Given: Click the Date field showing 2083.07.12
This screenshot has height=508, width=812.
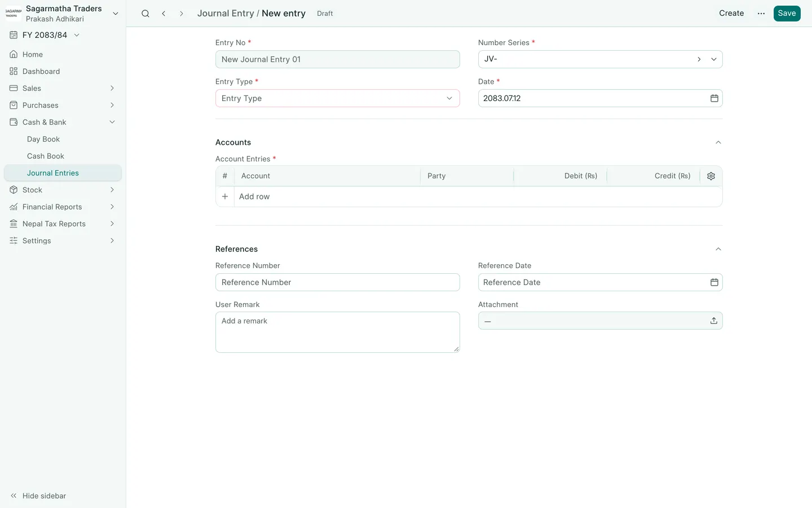Looking at the screenshot, I should [600, 98].
